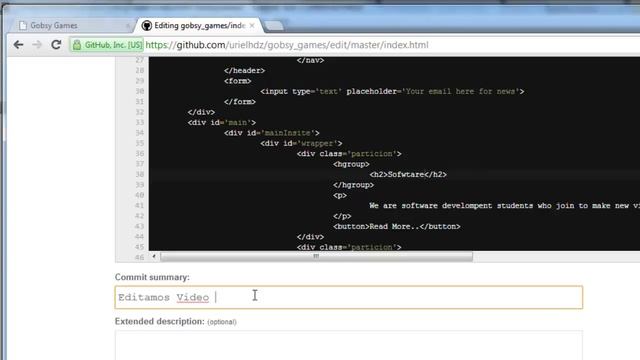
Task: Click the input placeholder 'Your email here for news' line
Action: click(x=392, y=91)
